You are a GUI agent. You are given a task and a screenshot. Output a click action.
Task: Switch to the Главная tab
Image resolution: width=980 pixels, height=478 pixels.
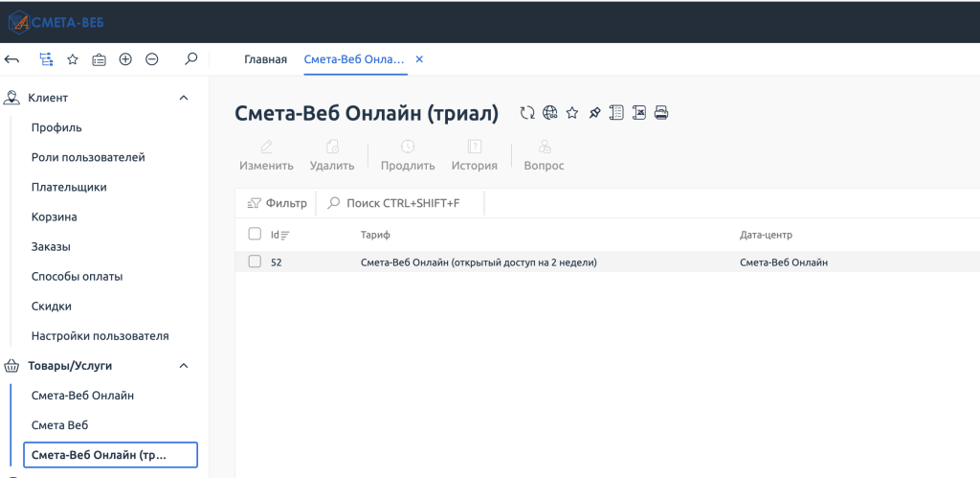266,59
